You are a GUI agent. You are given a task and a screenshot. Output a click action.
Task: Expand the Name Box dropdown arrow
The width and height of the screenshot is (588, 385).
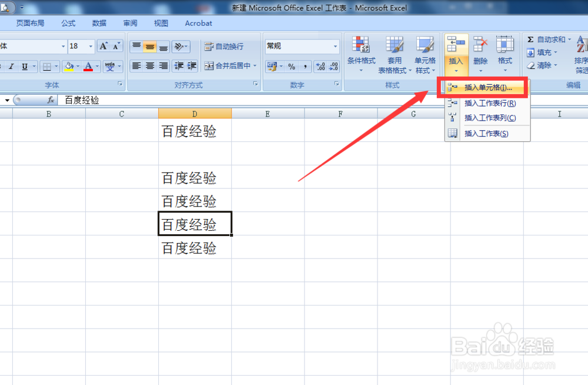[6, 100]
